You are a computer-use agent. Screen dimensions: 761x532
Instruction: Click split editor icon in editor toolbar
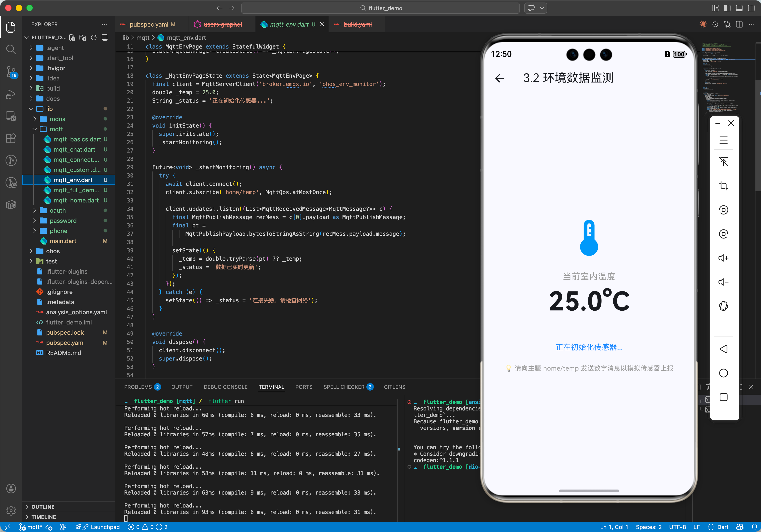(x=739, y=24)
